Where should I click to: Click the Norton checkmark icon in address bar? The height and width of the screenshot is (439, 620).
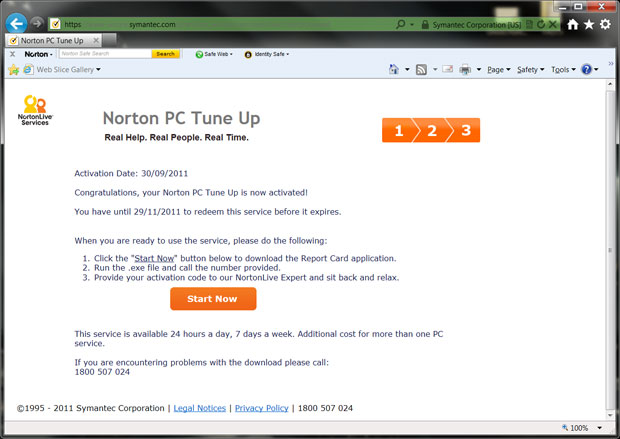pos(55,24)
